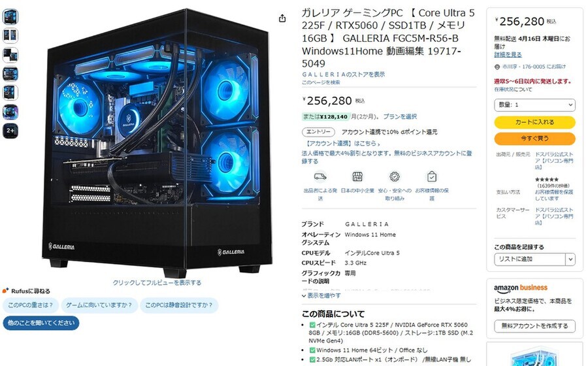Add the item with カートに入れる button
The height and width of the screenshot is (366, 588).
(x=534, y=122)
